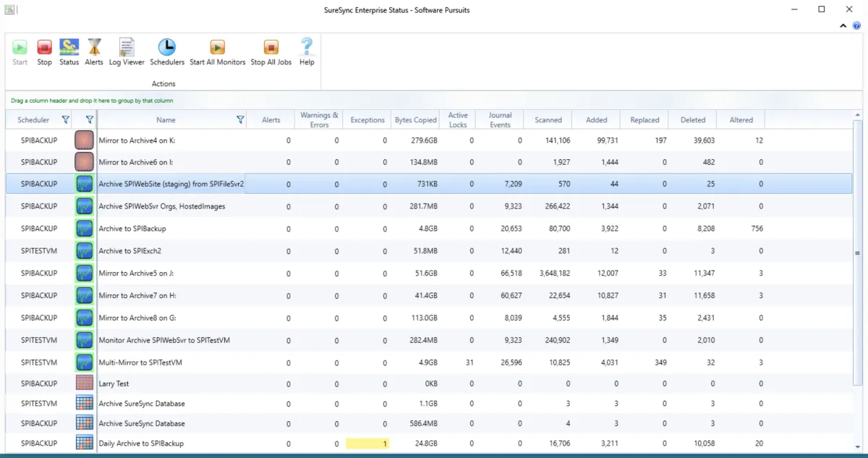
Task: Click the vertical scrollbar handle
Action: coord(857,253)
